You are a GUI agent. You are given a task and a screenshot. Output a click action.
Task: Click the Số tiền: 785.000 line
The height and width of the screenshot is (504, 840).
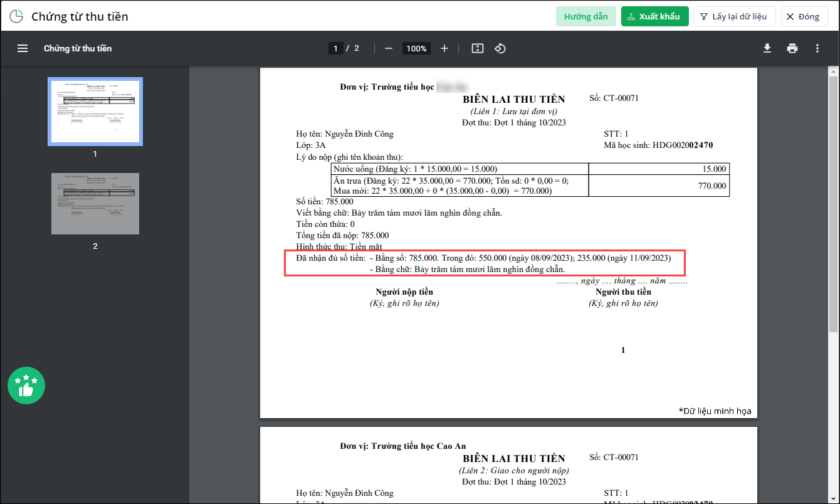[x=325, y=202]
